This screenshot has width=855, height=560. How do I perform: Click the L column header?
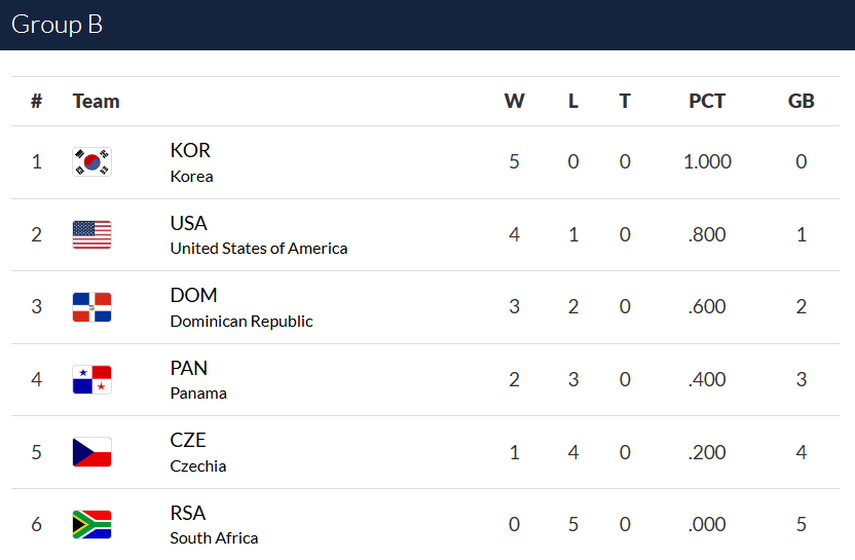(573, 101)
